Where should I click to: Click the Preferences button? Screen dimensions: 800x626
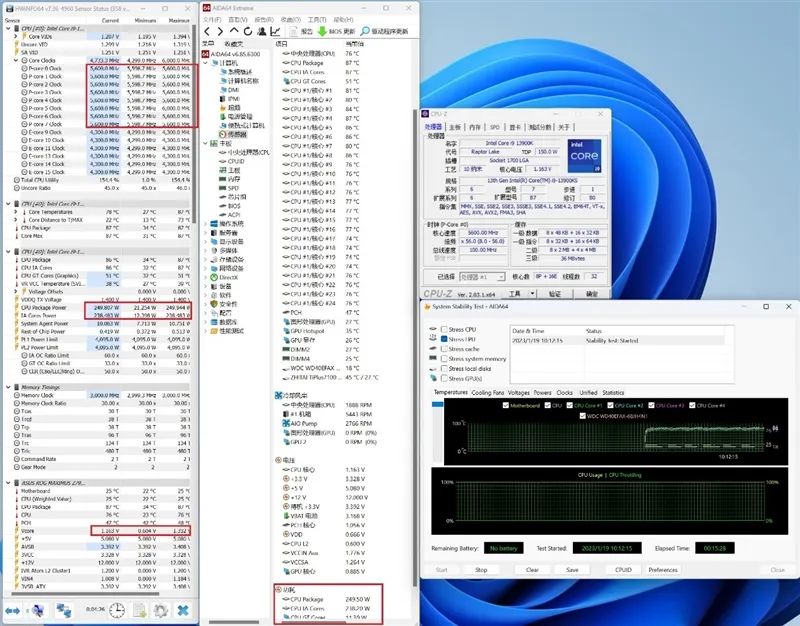click(662, 570)
